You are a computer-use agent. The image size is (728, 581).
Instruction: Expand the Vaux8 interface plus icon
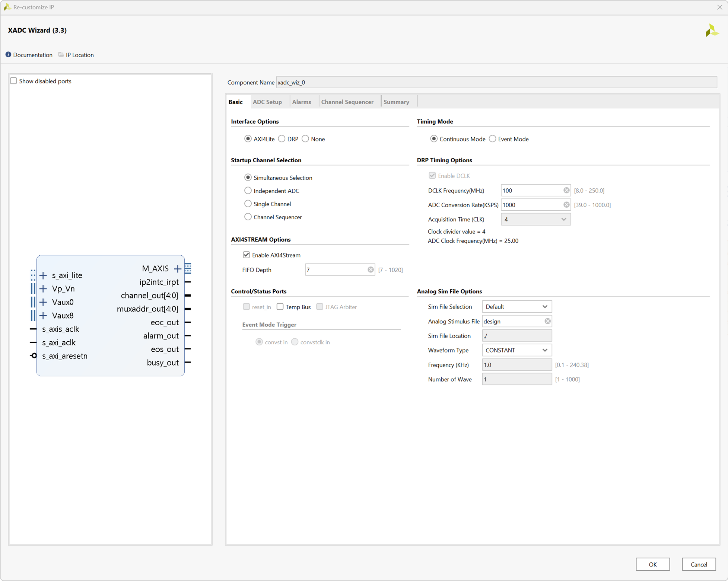(43, 316)
